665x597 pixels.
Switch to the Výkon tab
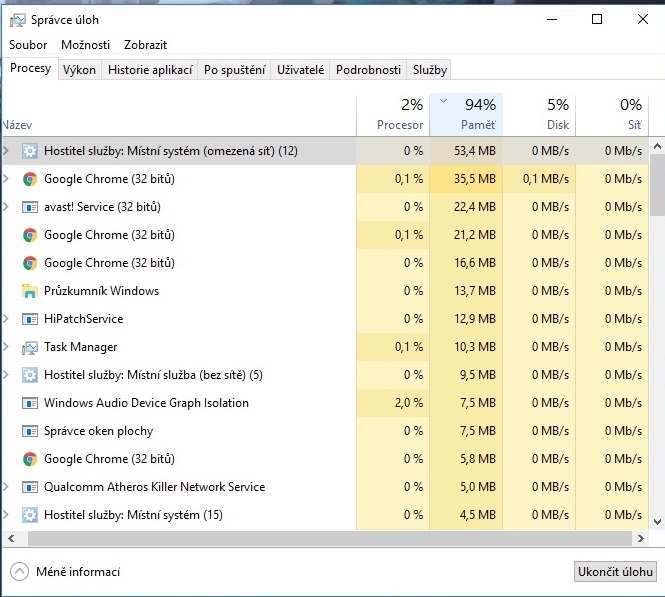click(79, 70)
